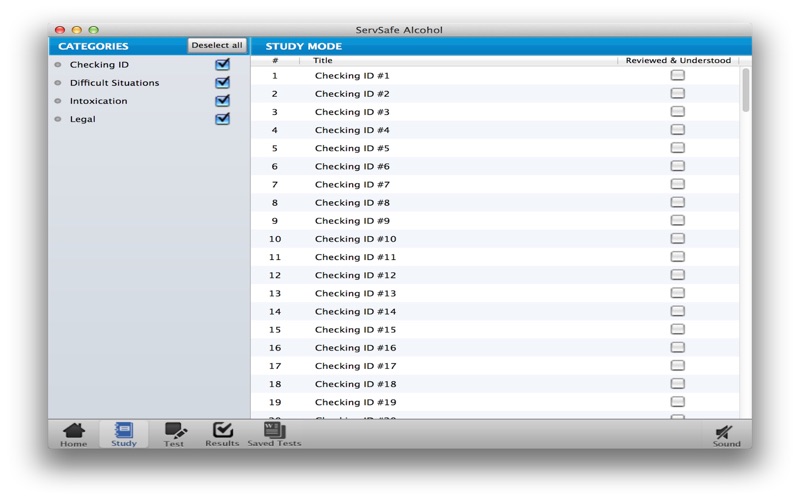800x500 pixels.
Task: Click the Deselect all button
Action: [x=217, y=45]
